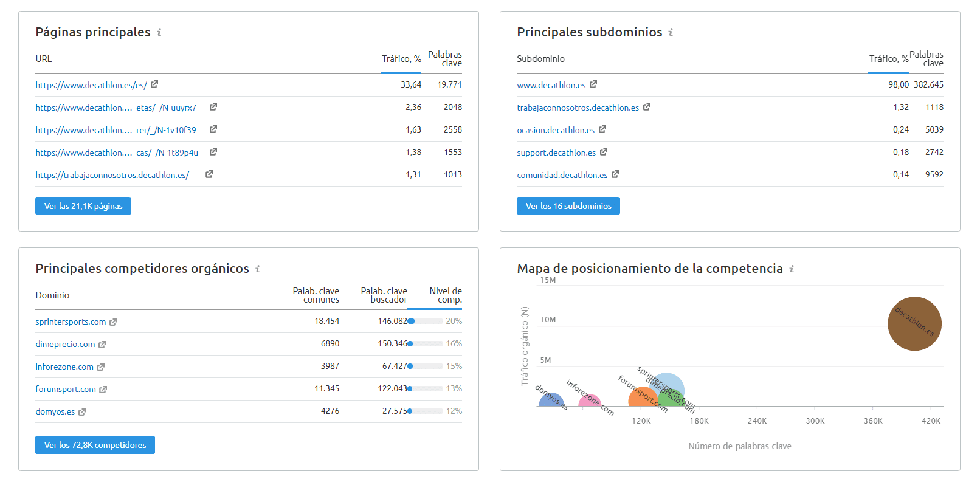Open external link icon for https://www.decathlon.es/es/
Image resolution: width=980 pixels, height=482 pixels.
tap(154, 84)
